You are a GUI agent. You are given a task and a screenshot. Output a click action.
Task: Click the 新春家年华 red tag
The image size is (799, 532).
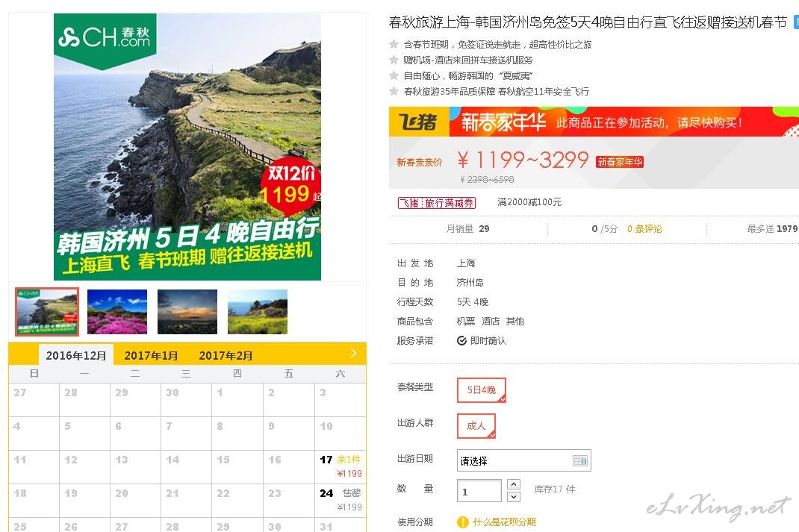[x=620, y=162]
